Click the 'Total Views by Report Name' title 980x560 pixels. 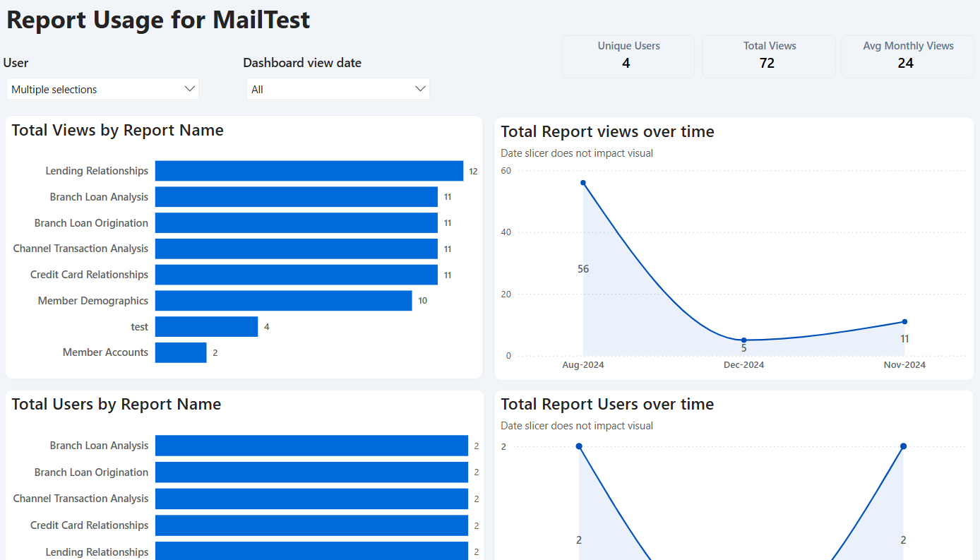point(117,130)
